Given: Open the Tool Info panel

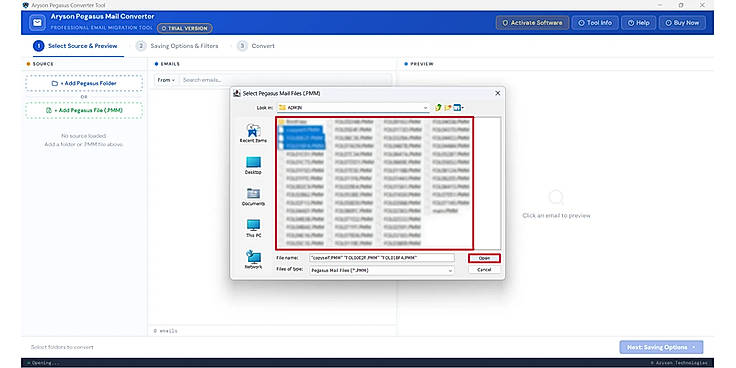Looking at the screenshot, I should [x=595, y=23].
